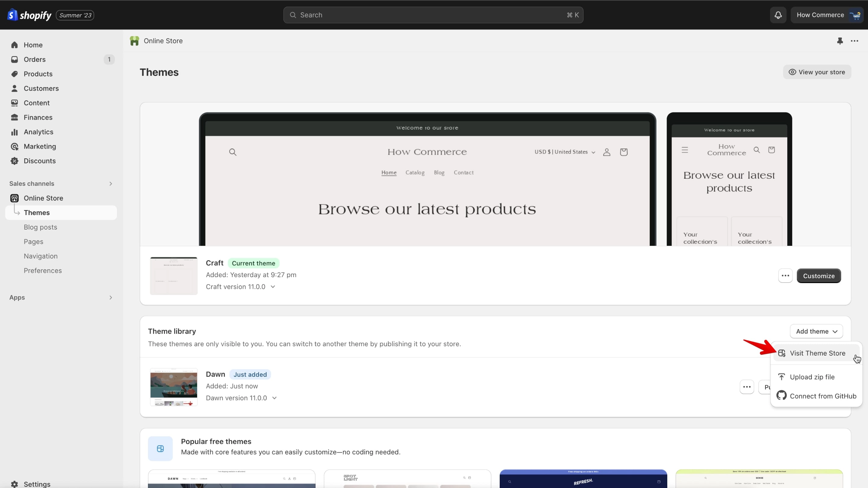Click the Popular free themes icon
Viewport: 868px width, 488px height.
coord(160,448)
